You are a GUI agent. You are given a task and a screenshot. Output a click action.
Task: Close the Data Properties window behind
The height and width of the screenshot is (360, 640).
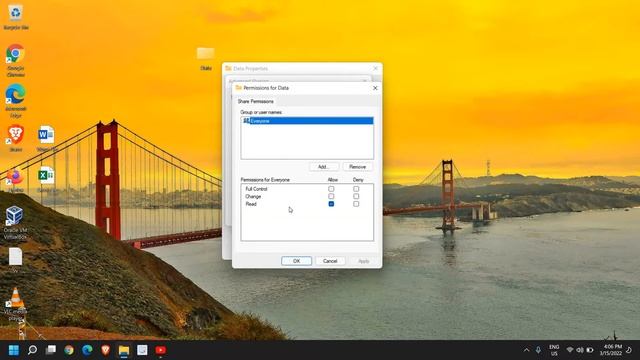pos(376,68)
